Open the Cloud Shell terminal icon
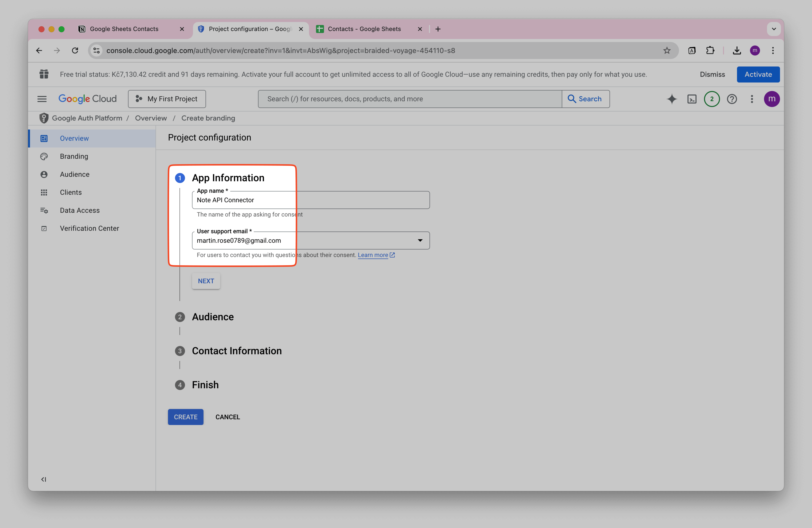Image resolution: width=812 pixels, height=528 pixels. (692, 99)
